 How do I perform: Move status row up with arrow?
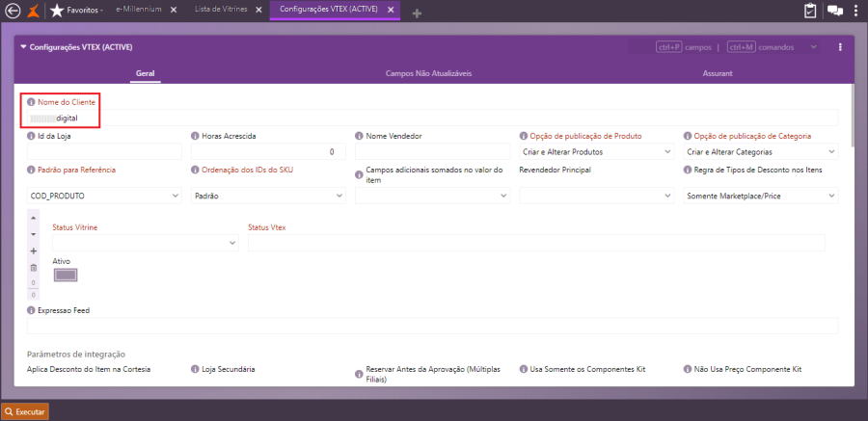pos(33,218)
